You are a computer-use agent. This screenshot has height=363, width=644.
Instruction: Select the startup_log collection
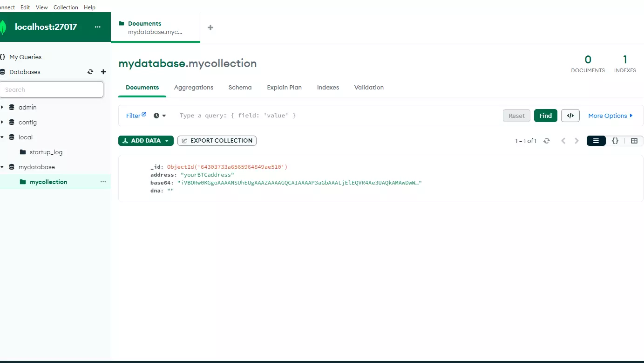tap(46, 152)
